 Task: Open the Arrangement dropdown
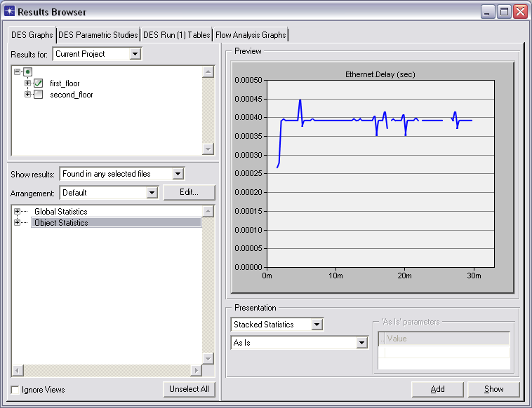pyautogui.click(x=152, y=192)
